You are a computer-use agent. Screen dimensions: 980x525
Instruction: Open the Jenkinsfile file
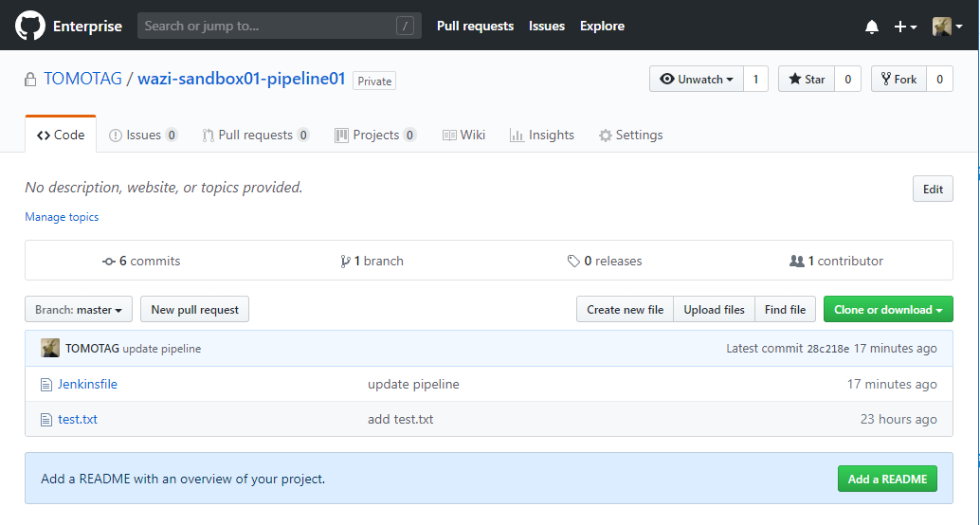87,385
